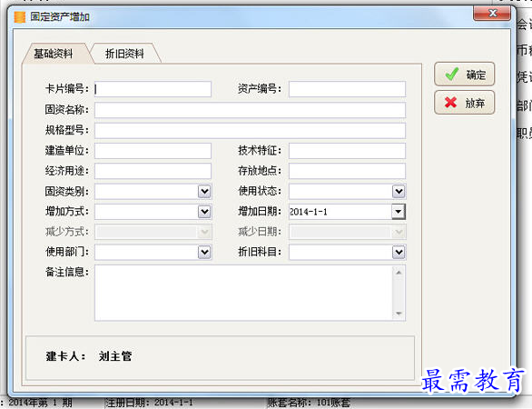Click the 确定 confirm button
This screenshot has width=532, height=409.
[464, 74]
